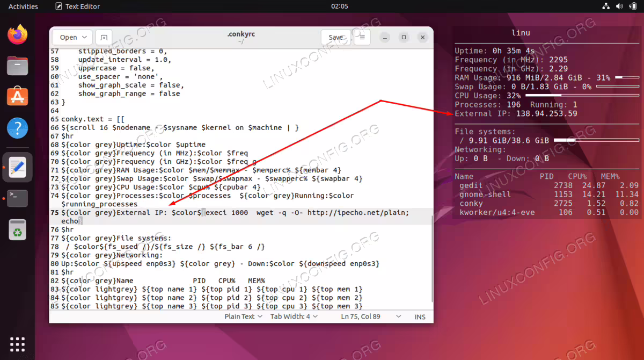Expand Plain Text language selector
This screenshot has width=644, height=360.
pos(243,316)
